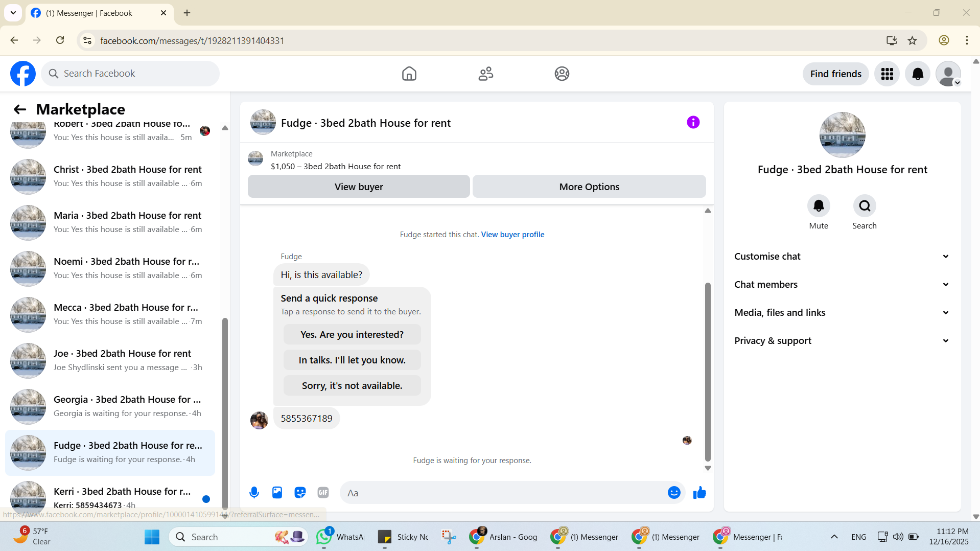980x551 pixels.
Task: Expand the Customise chat section
Action: (842, 257)
